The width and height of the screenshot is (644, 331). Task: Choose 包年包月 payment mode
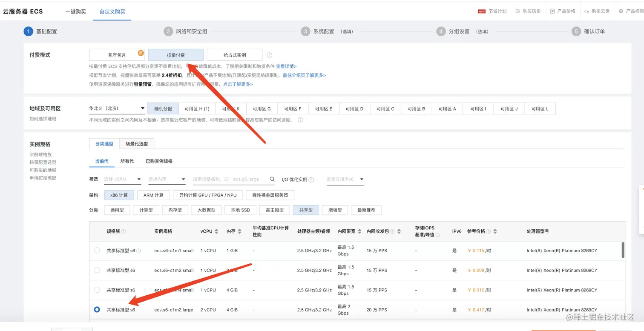coord(117,55)
